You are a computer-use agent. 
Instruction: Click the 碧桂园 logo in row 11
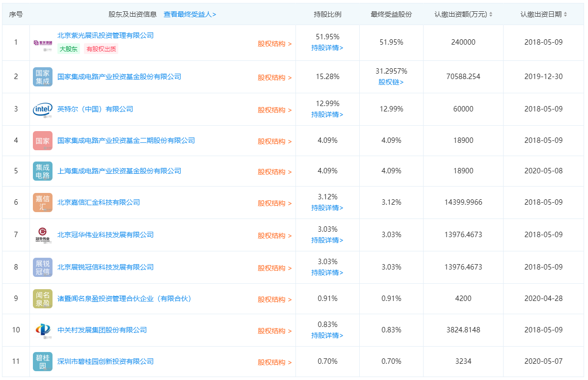pos(43,361)
